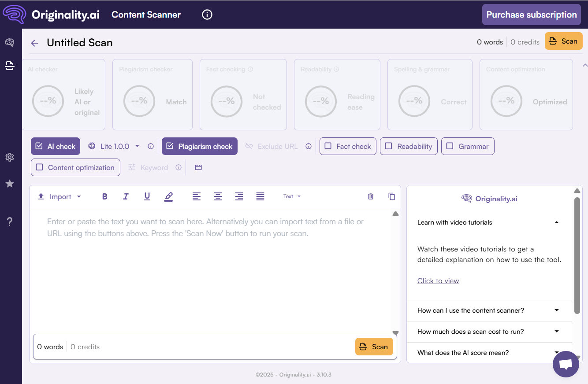Apply bold formatting
The width and height of the screenshot is (588, 384).
click(x=105, y=196)
